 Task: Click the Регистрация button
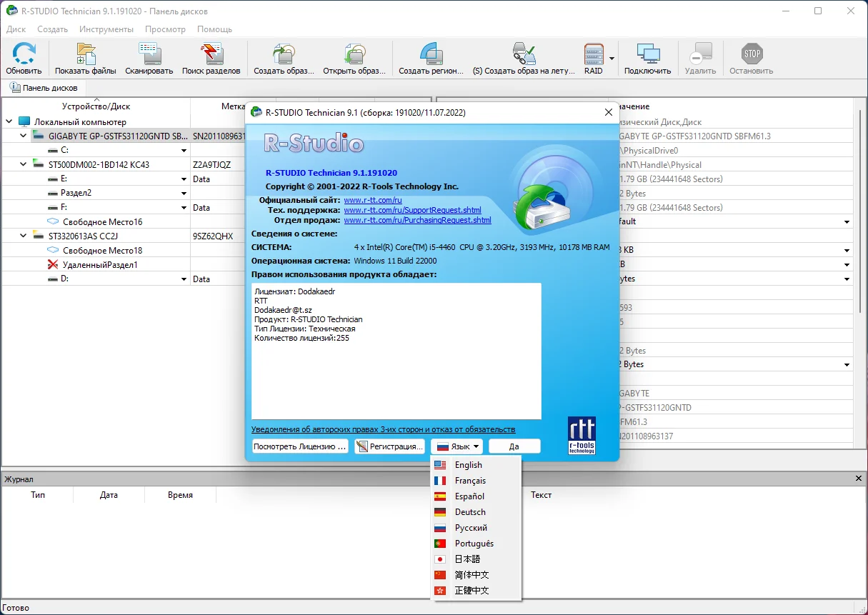pos(390,446)
